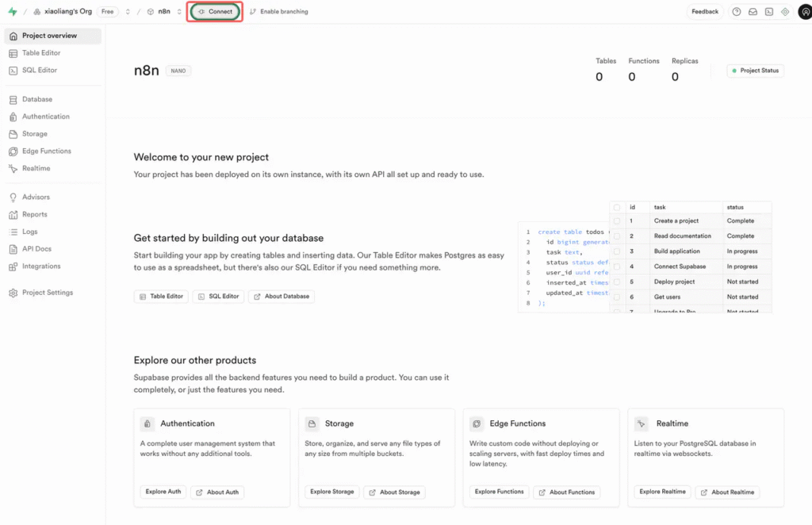Expand the n8n project switcher chevron
This screenshot has height=525, width=812.
(x=179, y=12)
